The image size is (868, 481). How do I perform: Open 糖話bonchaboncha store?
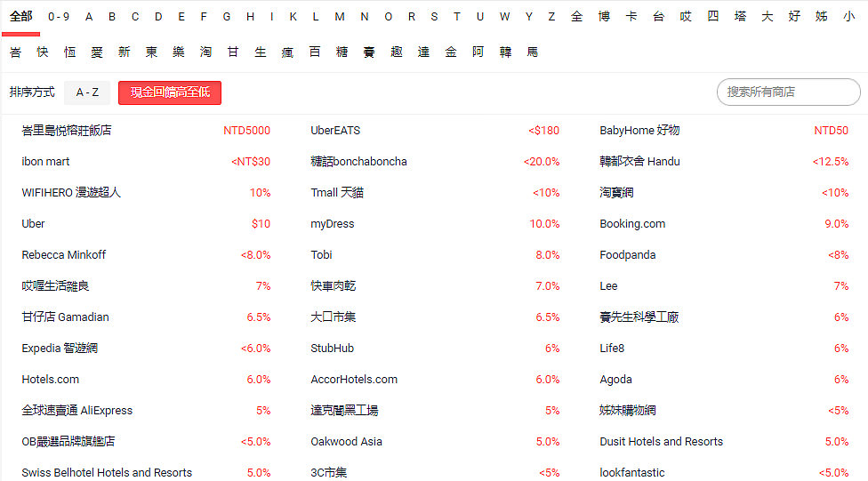[358, 162]
